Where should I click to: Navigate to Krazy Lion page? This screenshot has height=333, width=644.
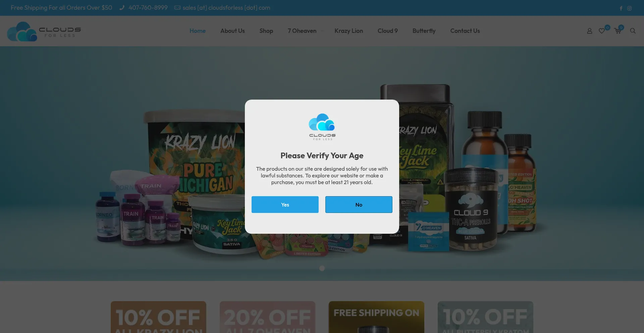[348, 31]
